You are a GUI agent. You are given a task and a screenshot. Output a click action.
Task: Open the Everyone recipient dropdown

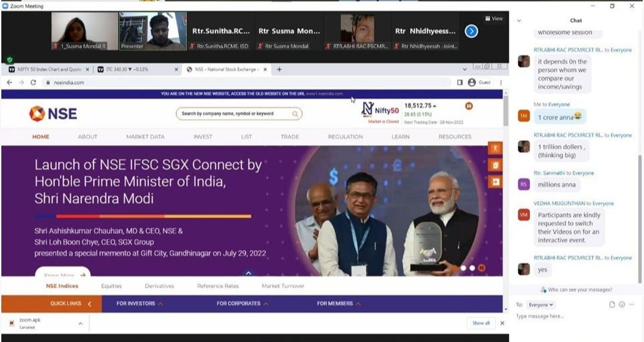tap(540, 305)
